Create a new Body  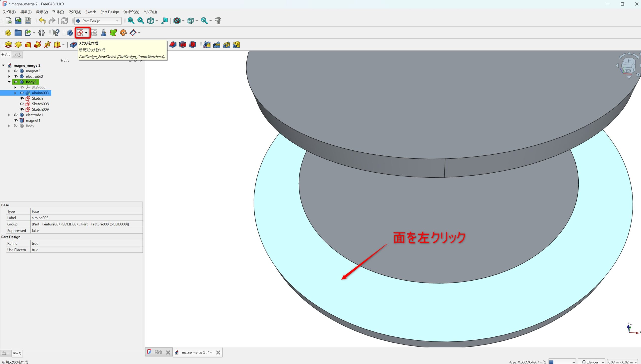pyautogui.click(x=70, y=33)
